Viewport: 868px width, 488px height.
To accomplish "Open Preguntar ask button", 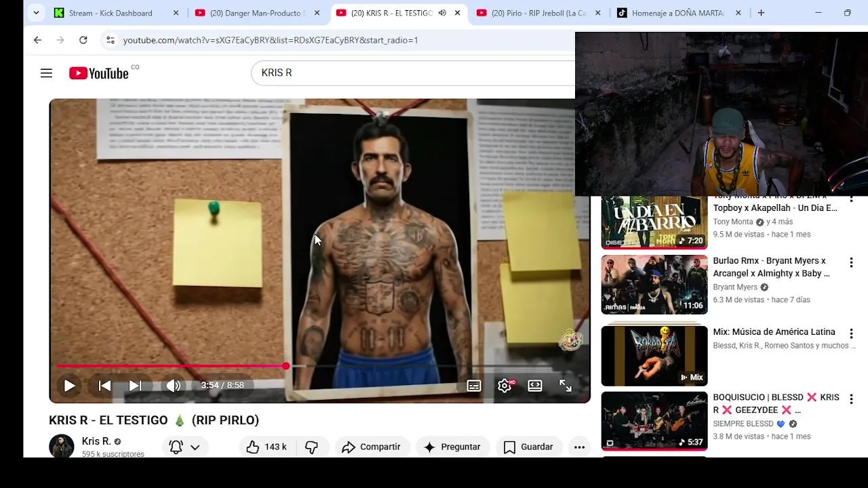I will coord(452,447).
